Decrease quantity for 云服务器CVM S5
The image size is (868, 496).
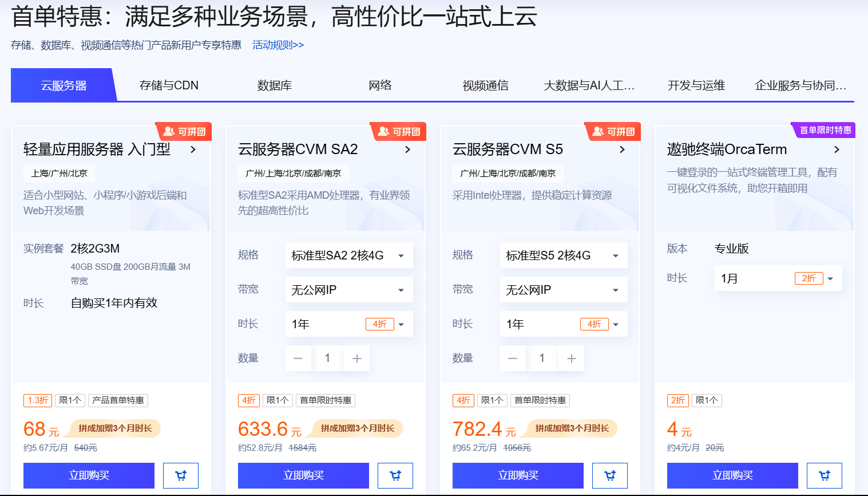coord(513,359)
